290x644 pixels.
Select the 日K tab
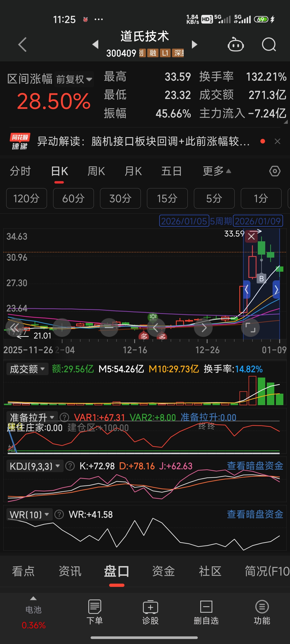pos(60,171)
